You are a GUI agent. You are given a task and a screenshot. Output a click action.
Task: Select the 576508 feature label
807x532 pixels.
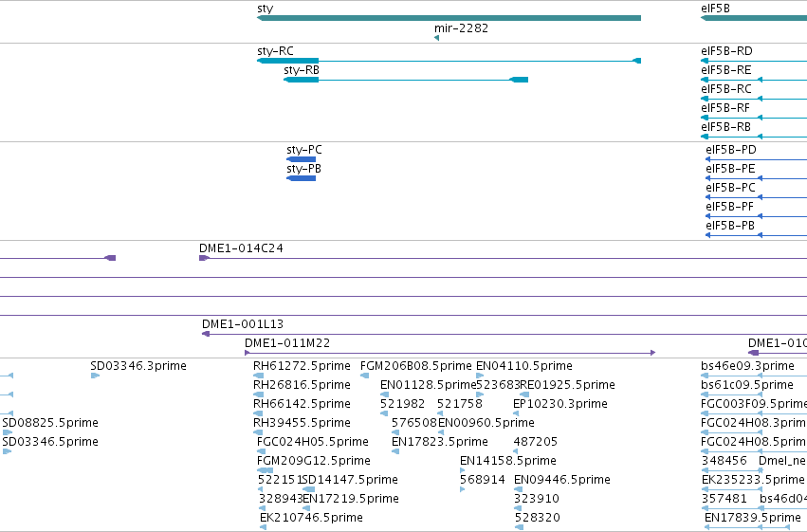414,423
